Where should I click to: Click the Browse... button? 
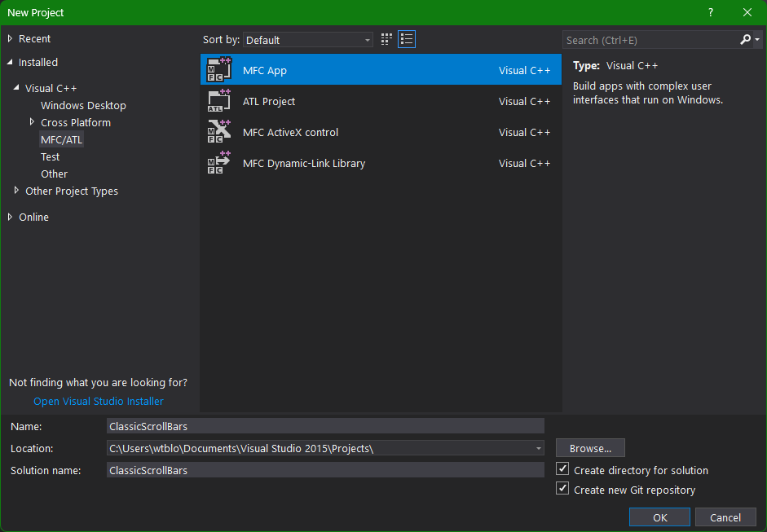pyautogui.click(x=590, y=448)
